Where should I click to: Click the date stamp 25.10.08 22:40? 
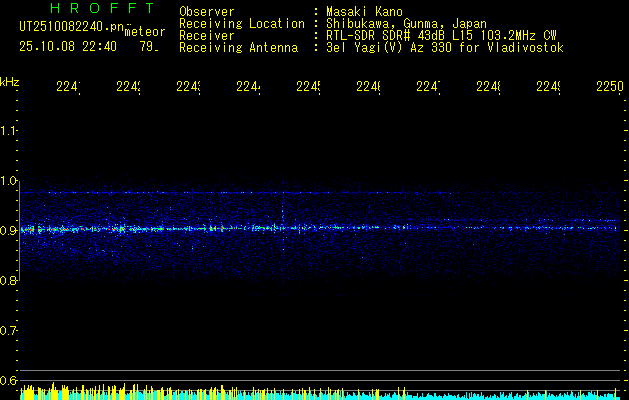pos(68,47)
